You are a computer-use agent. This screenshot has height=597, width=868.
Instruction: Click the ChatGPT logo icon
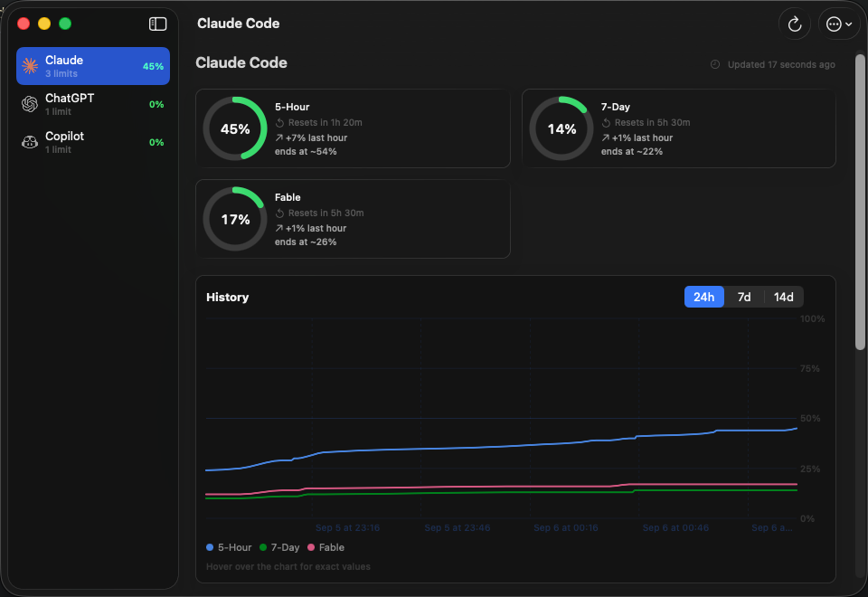pyautogui.click(x=30, y=104)
